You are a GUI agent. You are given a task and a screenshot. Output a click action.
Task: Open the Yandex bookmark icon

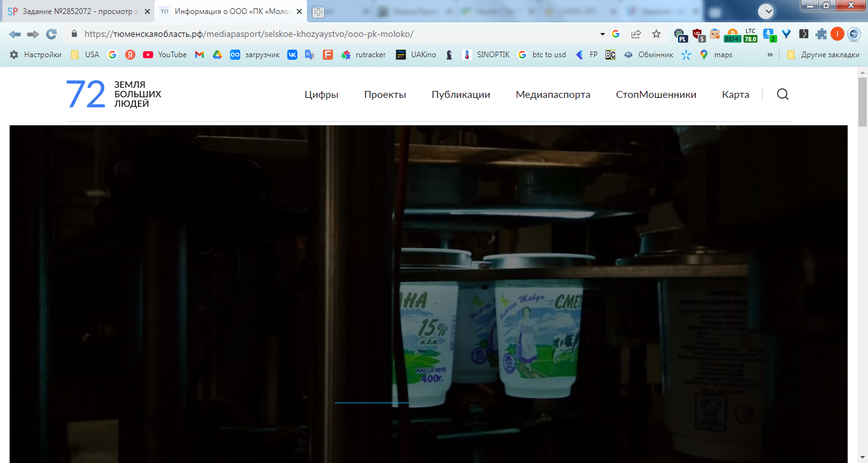pos(130,55)
